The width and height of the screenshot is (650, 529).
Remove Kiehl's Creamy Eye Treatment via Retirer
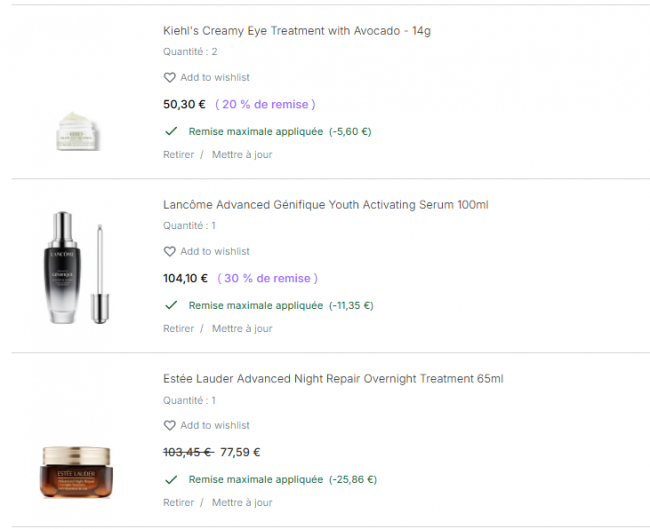(x=178, y=155)
